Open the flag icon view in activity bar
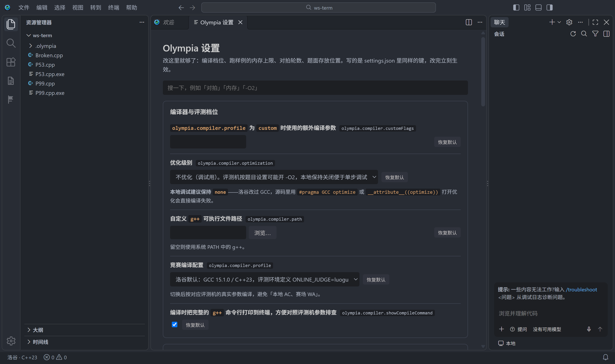The height and width of the screenshot is (364, 615). tap(11, 99)
